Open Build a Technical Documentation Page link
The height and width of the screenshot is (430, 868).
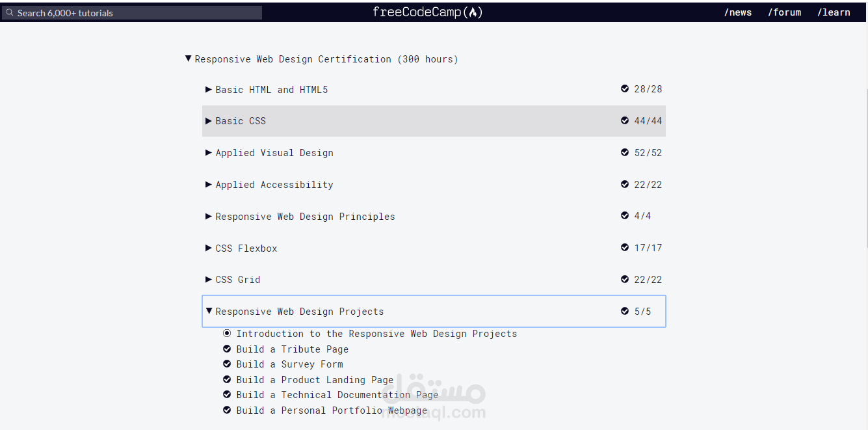[x=337, y=395]
